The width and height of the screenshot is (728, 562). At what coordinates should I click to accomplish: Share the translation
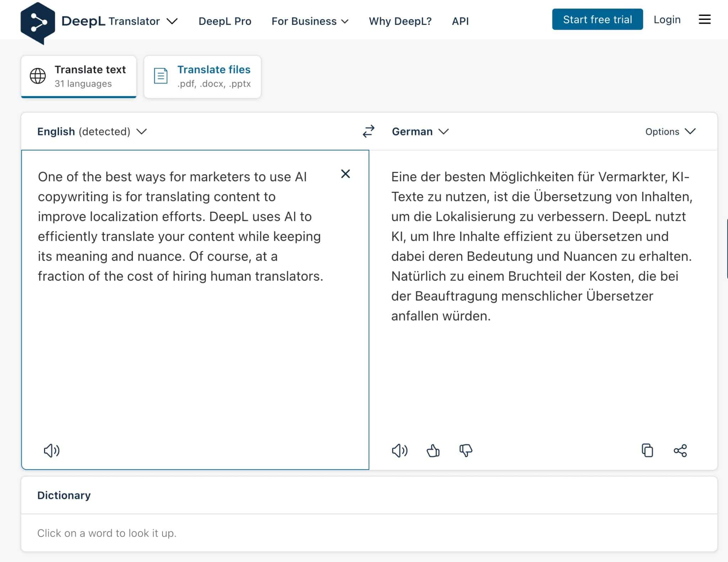click(680, 450)
